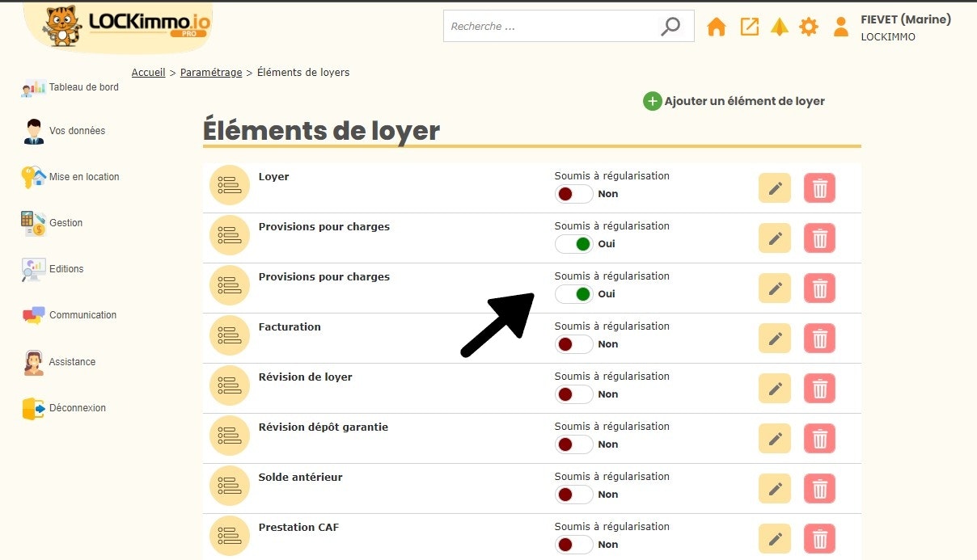
Task: Follow the Accueil breadcrumb link
Action: point(149,73)
